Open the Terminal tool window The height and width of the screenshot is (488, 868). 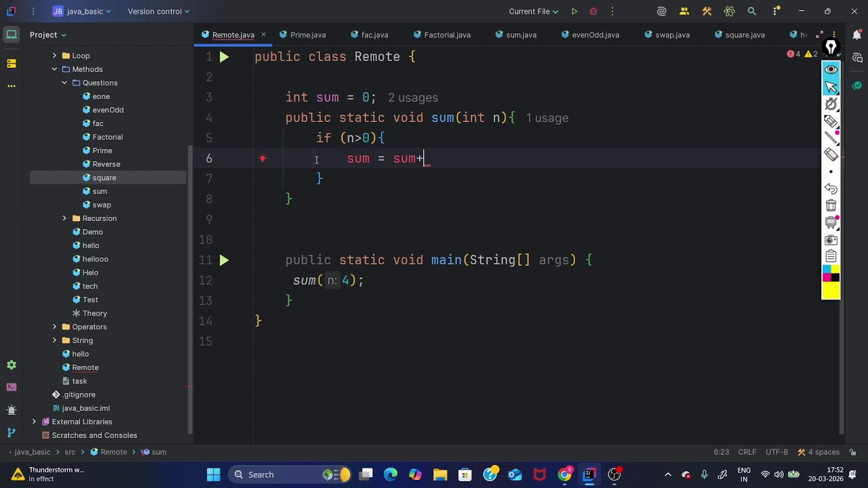point(12,387)
